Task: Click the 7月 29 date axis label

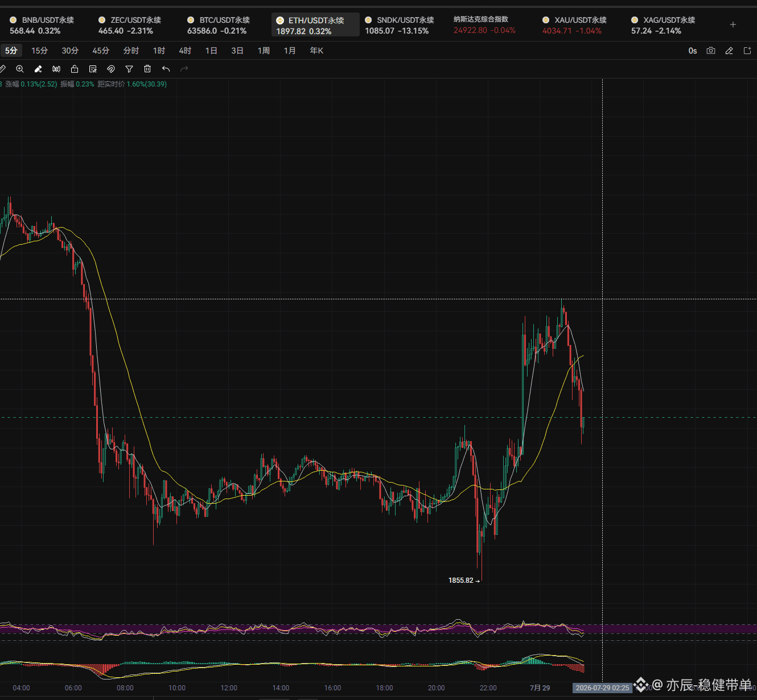Action: [540, 688]
